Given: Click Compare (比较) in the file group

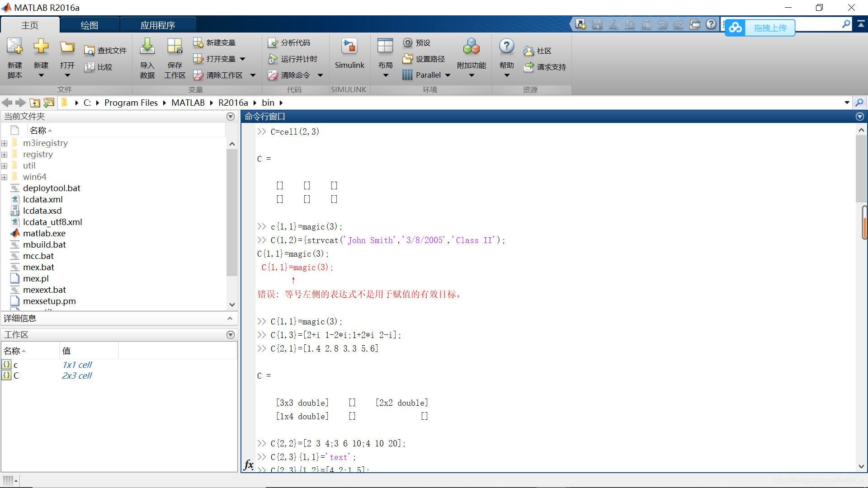Looking at the screenshot, I should point(99,67).
